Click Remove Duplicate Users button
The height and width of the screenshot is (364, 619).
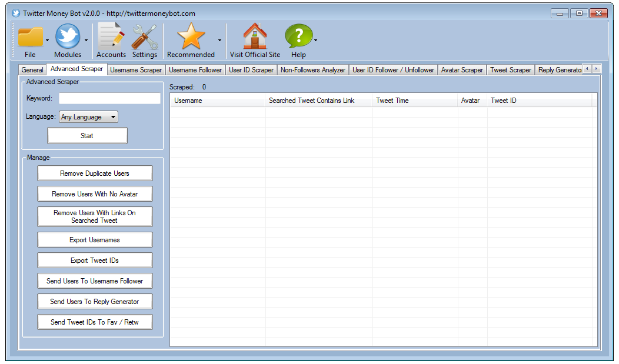[95, 173]
